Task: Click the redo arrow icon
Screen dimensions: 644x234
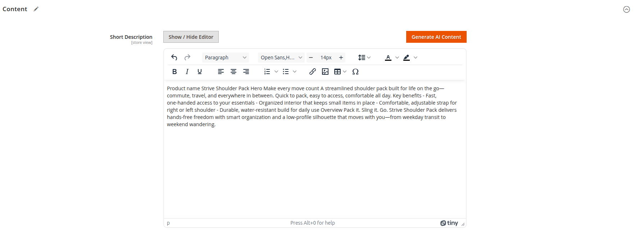Action: (x=187, y=58)
